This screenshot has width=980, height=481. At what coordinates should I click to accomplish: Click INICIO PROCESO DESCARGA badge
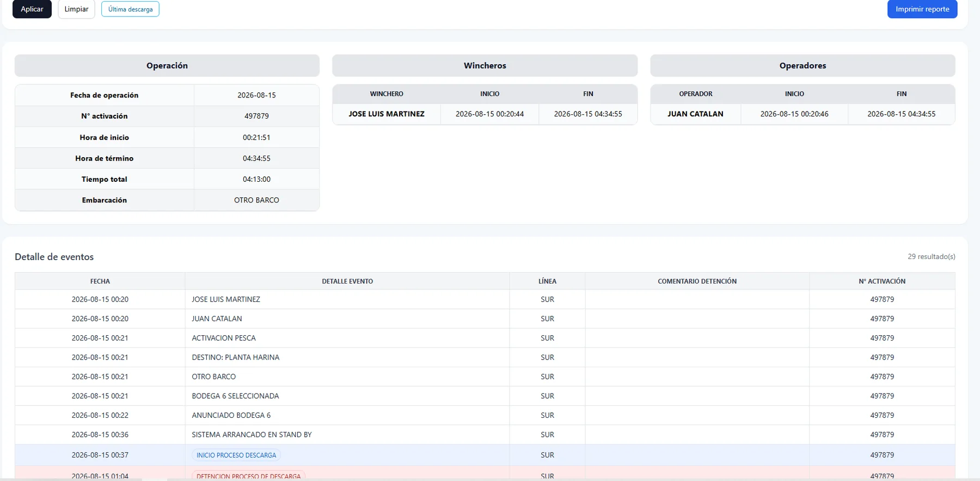tap(236, 455)
